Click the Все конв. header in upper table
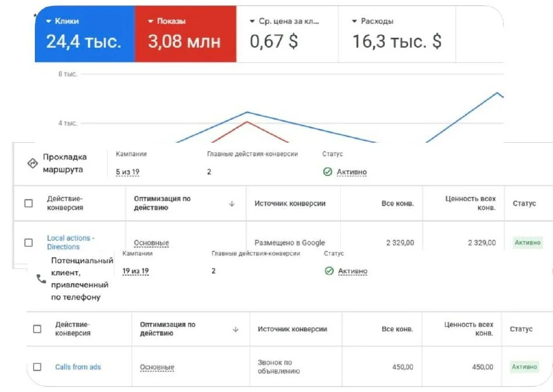This screenshot has height=392, width=553. click(397, 203)
